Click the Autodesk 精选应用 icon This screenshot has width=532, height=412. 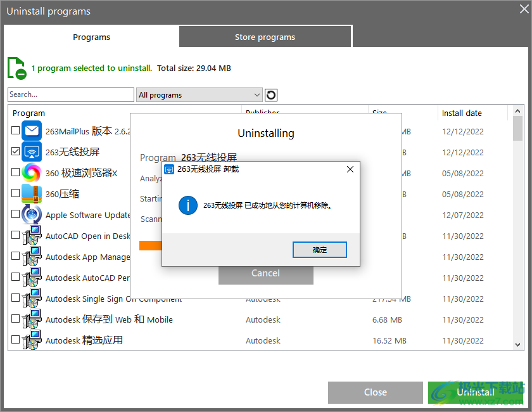tap(32, 340)
